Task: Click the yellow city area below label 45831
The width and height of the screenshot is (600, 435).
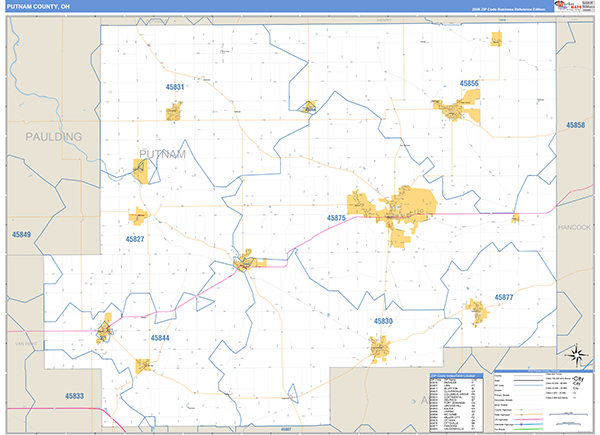Action: pos(174,111)
